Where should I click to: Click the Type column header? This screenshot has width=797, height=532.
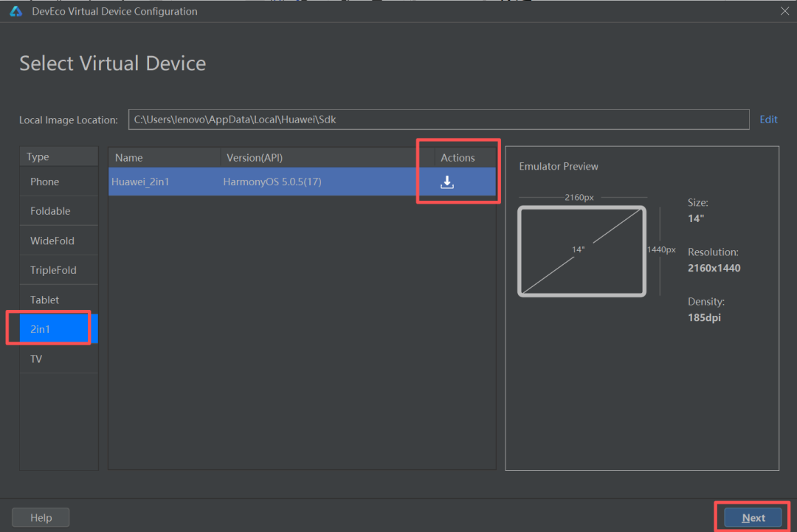coord(59,156)
